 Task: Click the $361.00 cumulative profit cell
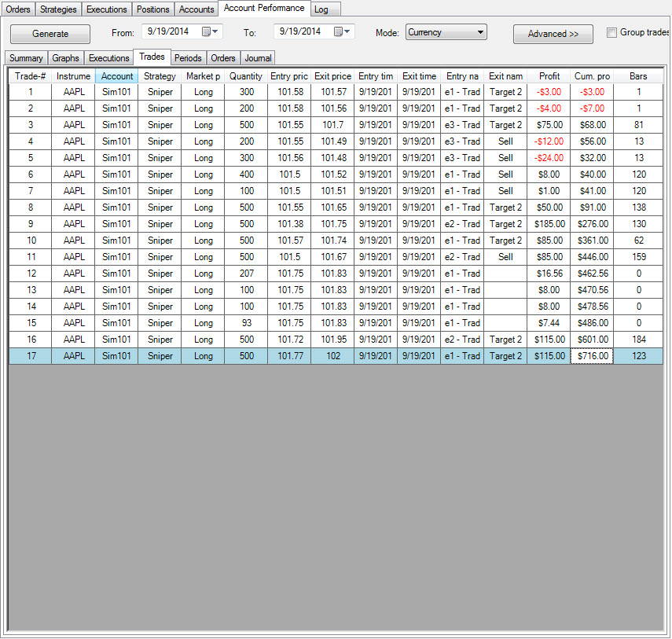click(x=593, y=241)
